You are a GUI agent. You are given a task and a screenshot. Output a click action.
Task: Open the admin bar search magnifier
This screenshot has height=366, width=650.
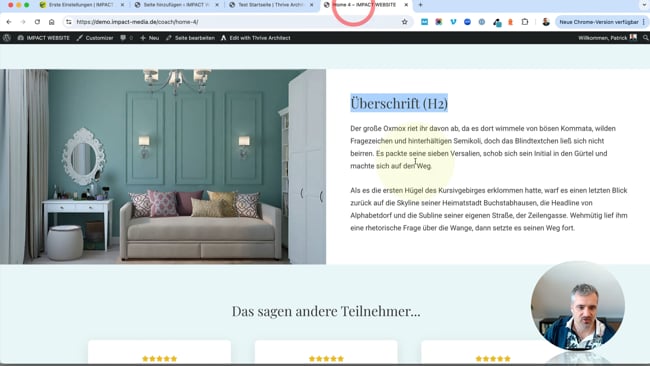click(x=645, y=38)
